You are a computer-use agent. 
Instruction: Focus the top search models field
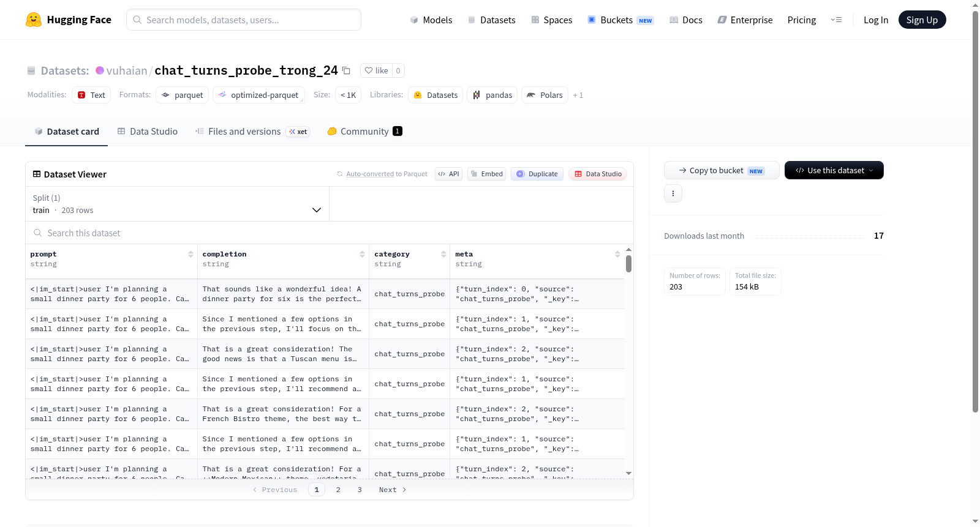point(244,20)
